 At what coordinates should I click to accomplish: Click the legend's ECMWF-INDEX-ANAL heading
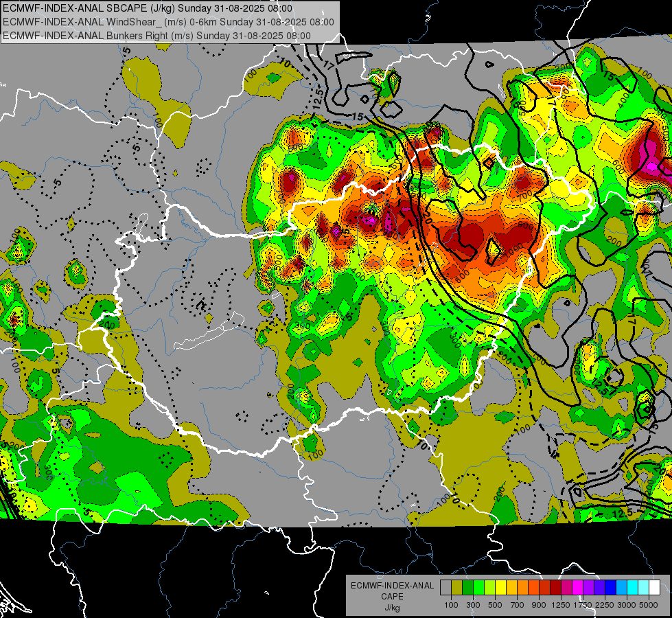click(x=392, y=586)
